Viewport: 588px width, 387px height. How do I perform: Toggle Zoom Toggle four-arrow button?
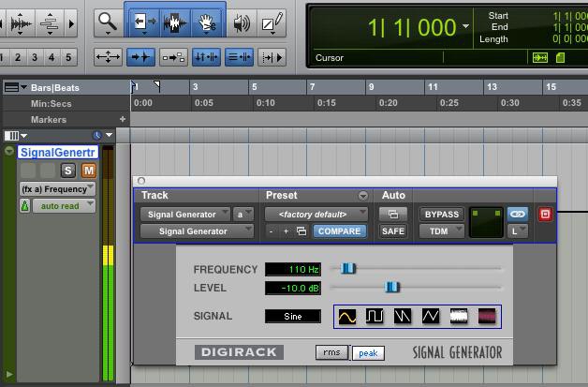[108, 57]
